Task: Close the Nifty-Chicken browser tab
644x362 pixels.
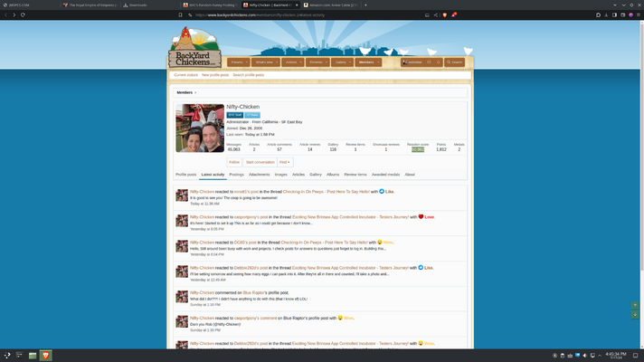Action: (x=297, y=5)
